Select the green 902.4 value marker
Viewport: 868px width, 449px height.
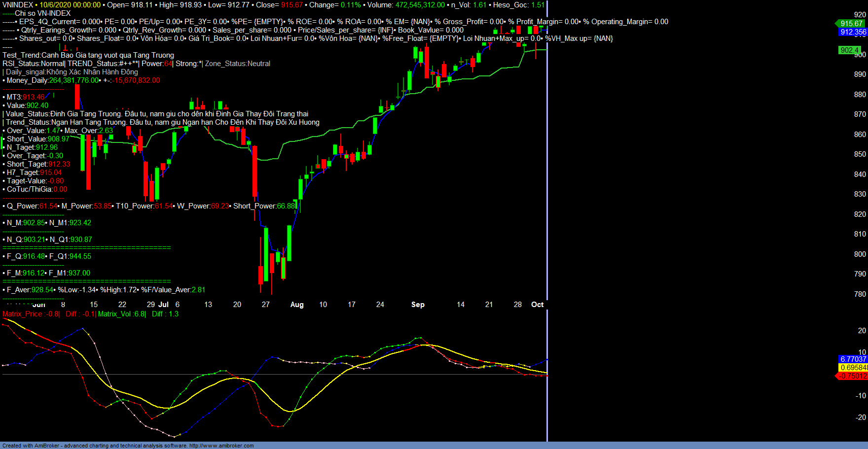(850, 50)
